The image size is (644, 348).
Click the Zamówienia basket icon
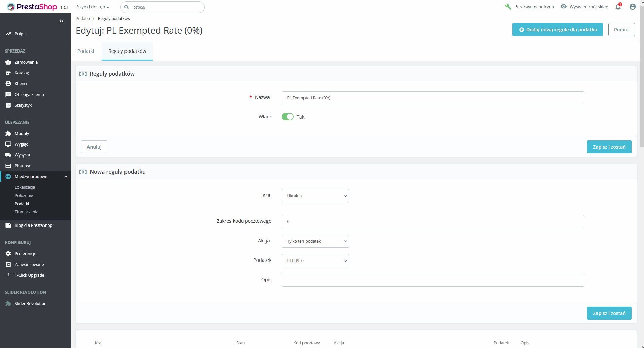pyautogui.click(x=8, y=62)
